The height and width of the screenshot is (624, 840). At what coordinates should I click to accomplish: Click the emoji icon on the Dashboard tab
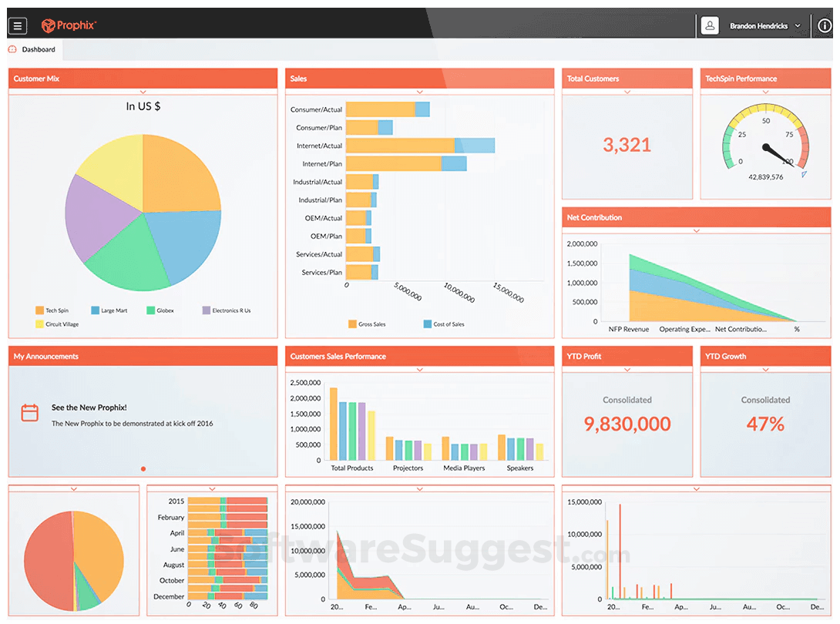point(11,49)
